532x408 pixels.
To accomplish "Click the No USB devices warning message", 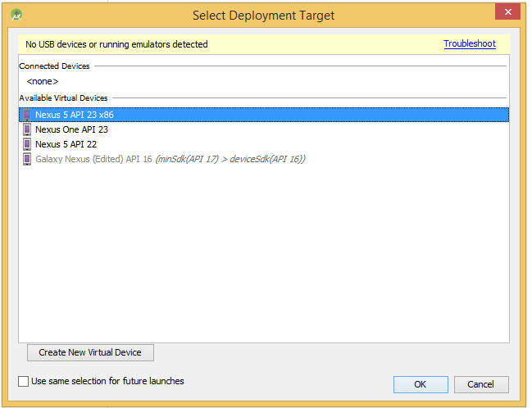I will click(x=116, y=44).
